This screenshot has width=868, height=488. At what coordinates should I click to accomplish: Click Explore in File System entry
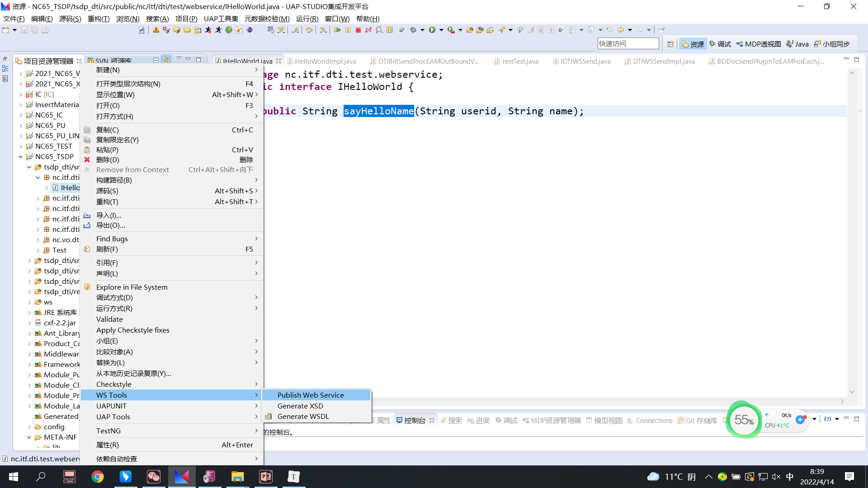click(132, 287)
